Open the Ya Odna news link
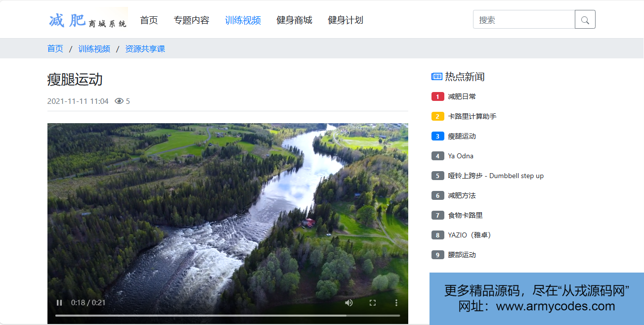The width and height of the screenshot is (644, 325). click(461, 156)
